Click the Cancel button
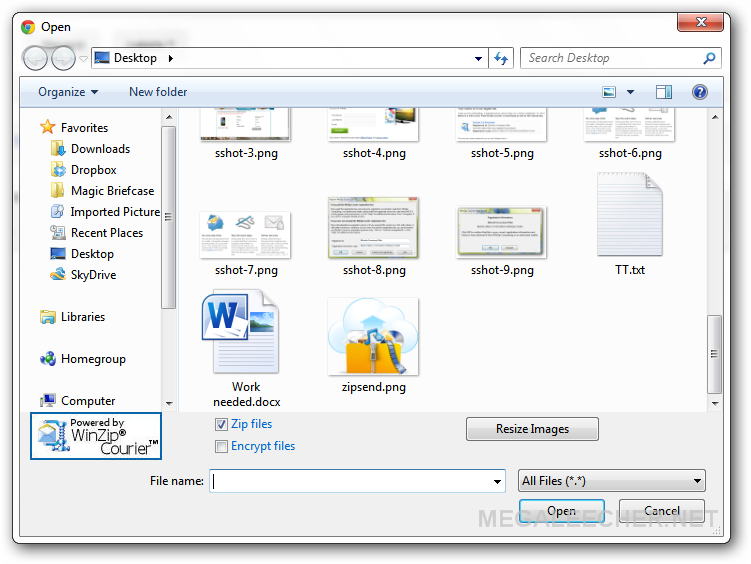Viewport: 751px width, 564px height. coord(661,511)
